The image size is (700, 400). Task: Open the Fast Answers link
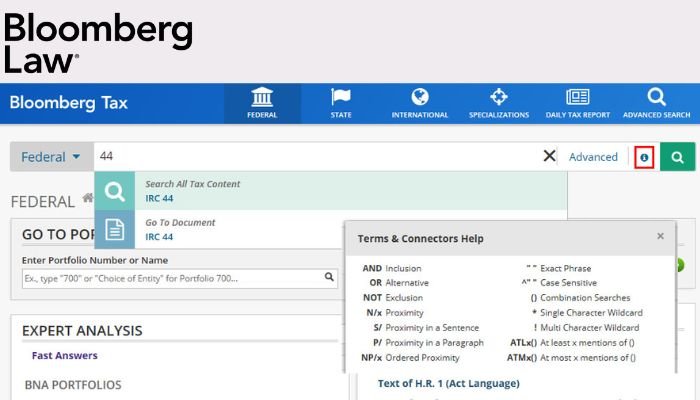(x=65, y=356)
